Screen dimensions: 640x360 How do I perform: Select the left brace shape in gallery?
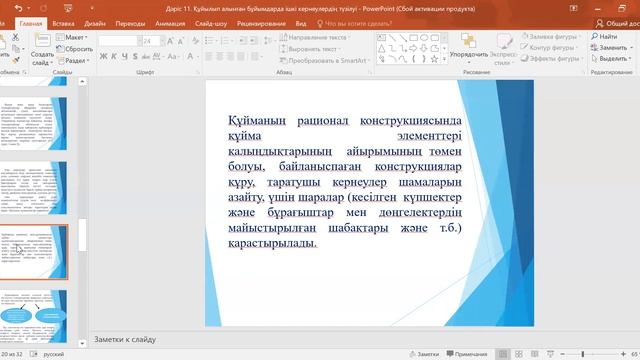point(413,59)
